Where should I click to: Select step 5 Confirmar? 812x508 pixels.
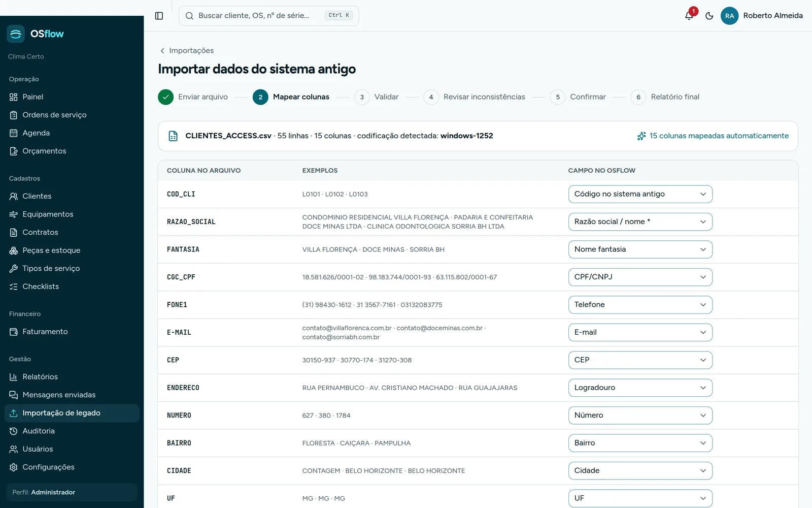tap(578, 97)
